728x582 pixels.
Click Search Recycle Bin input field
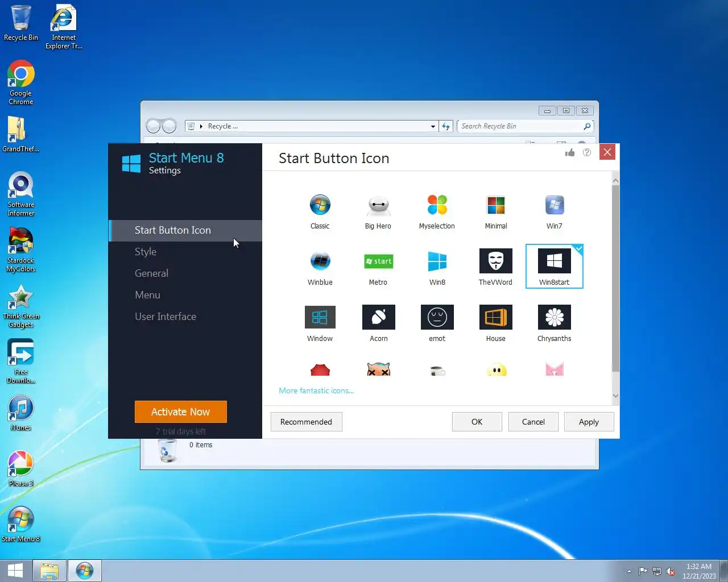tap(526, 126)
